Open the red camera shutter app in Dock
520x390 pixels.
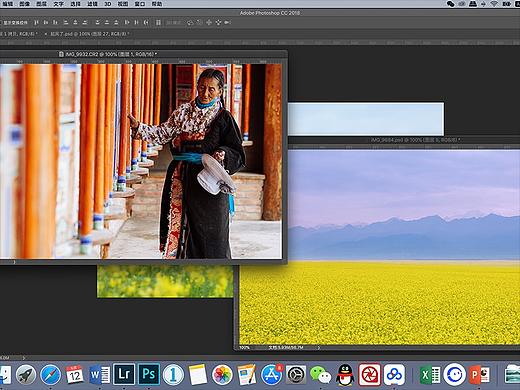coord(369,374)
